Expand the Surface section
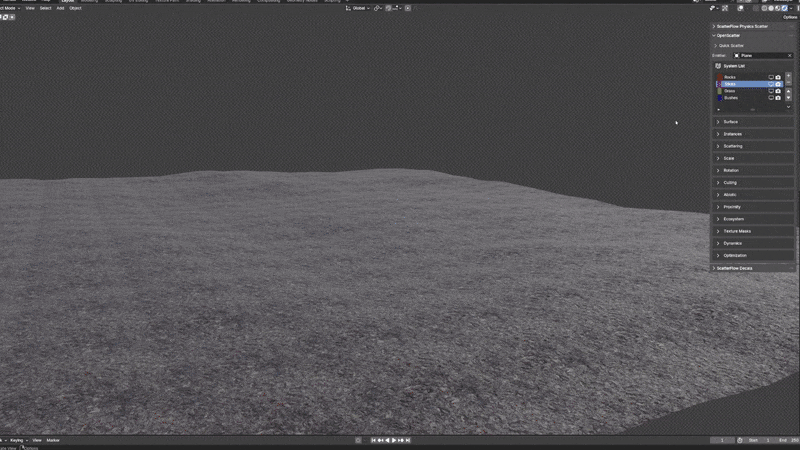The image size is (800, 450). click(x=753, y=122)
